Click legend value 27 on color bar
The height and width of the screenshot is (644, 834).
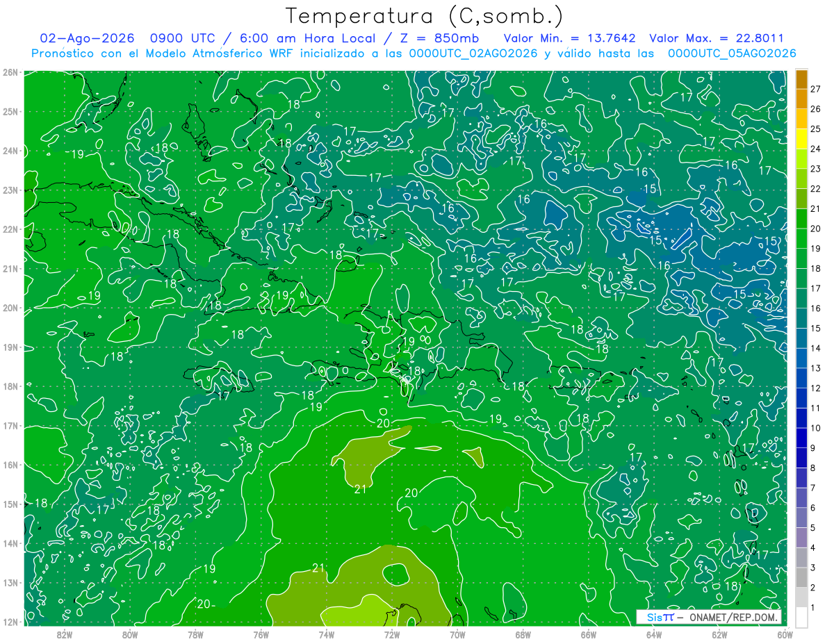(815, 89)
